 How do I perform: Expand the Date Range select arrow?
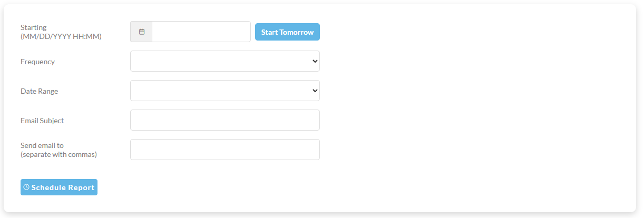coord(315,91)
